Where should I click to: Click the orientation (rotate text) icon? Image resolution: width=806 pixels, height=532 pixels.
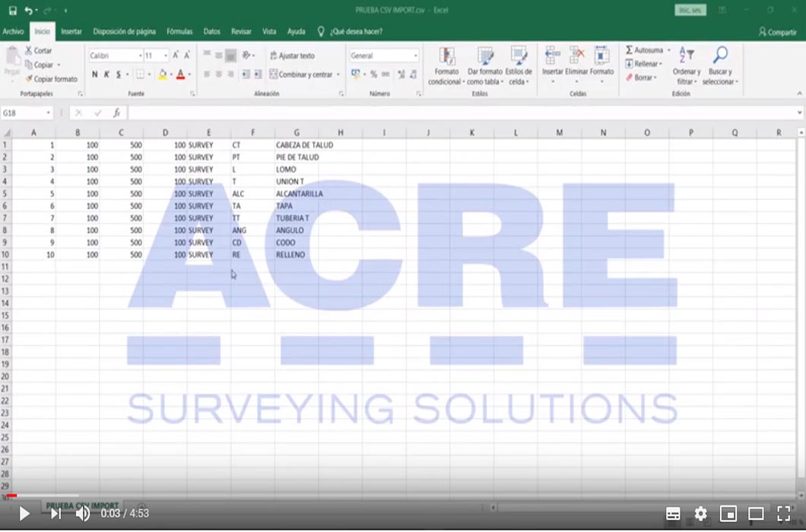(246, 55)
